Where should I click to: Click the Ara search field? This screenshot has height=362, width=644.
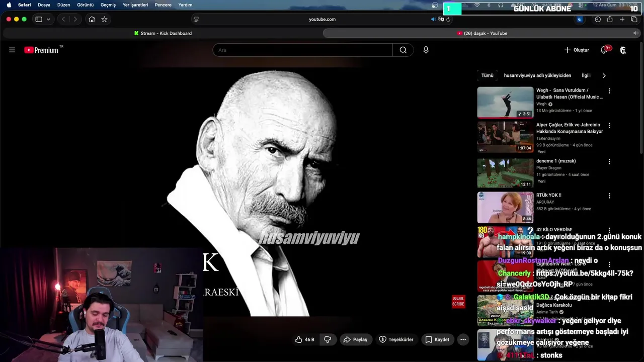click(x=302, y=50)
